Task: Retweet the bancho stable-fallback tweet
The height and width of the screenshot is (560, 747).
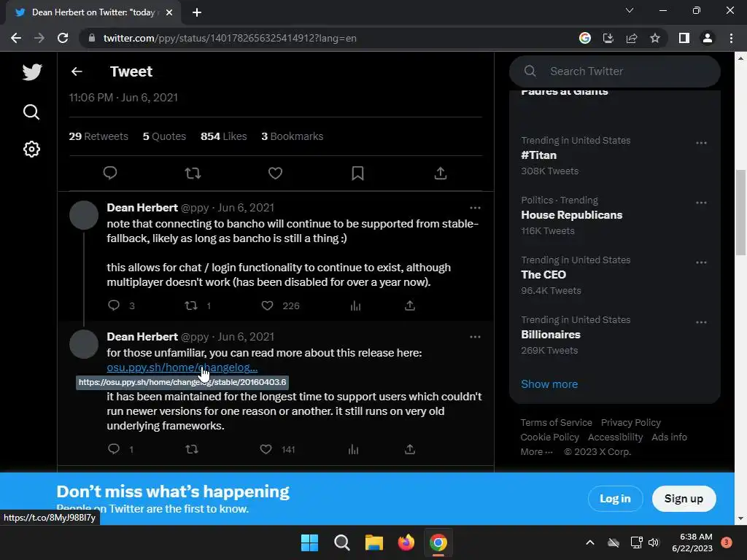Action: [x=191, y=306]
